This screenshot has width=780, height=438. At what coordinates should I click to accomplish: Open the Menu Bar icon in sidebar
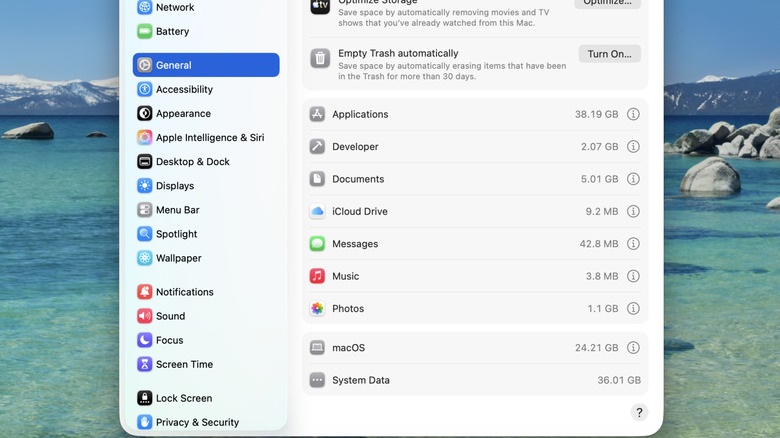144,210
